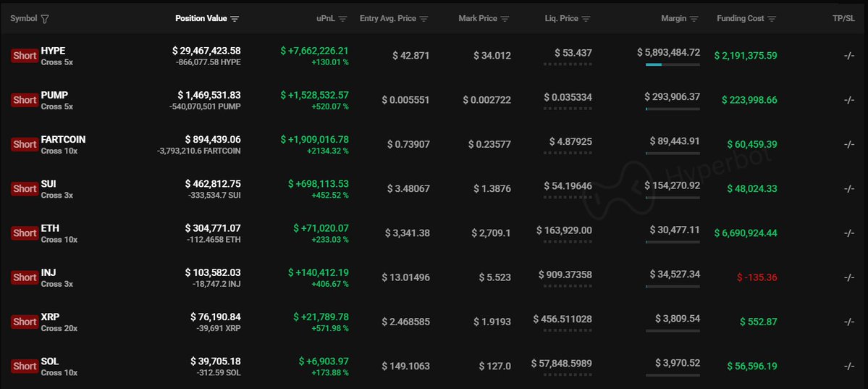Click SUI entry price $3.48067

[x=408, y=189]
